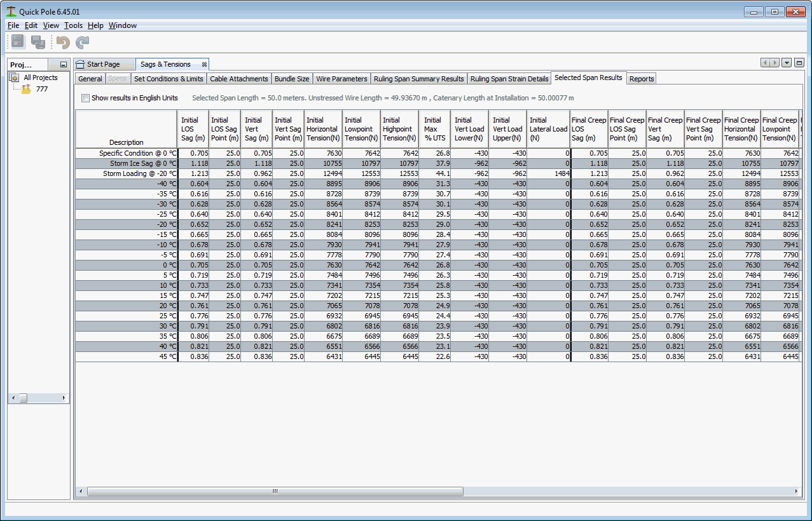Open the Set Conditions & Limits tab

point(169,79)
